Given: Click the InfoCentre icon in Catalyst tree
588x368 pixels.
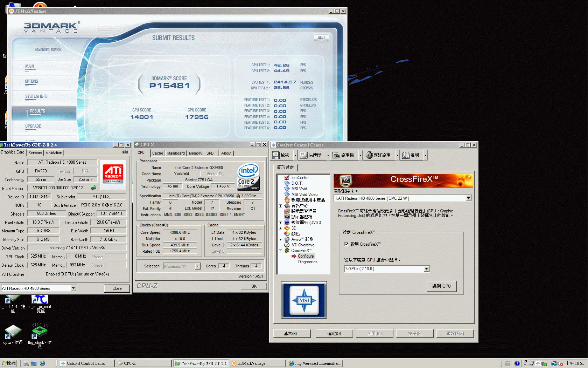Looking at the screenshot, I should [287, 178].
